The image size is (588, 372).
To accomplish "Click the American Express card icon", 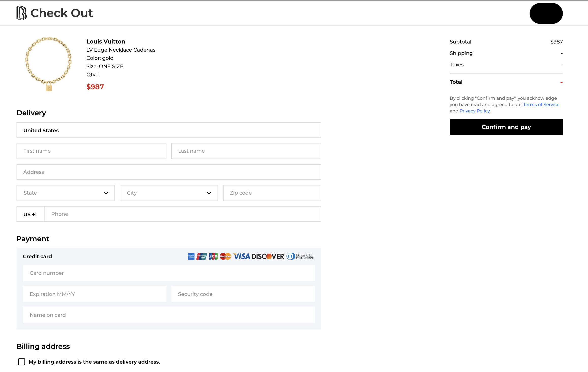I will 191,256.
